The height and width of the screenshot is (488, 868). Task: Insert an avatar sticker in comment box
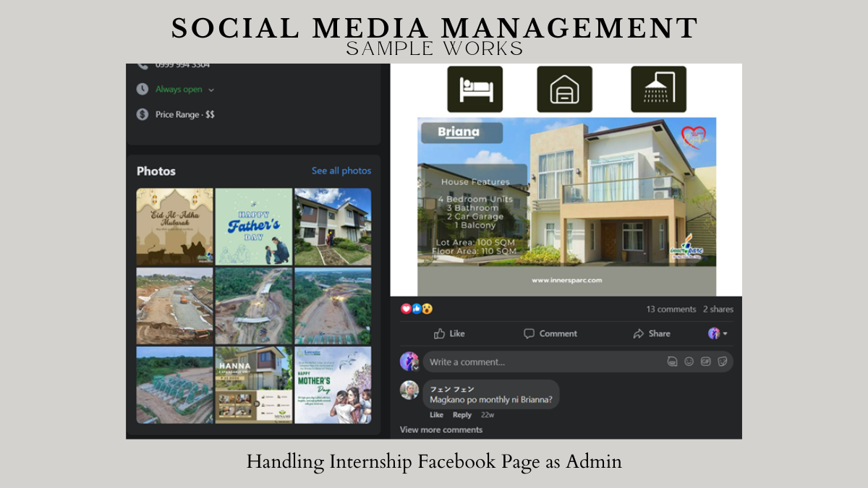coord(673,361)
